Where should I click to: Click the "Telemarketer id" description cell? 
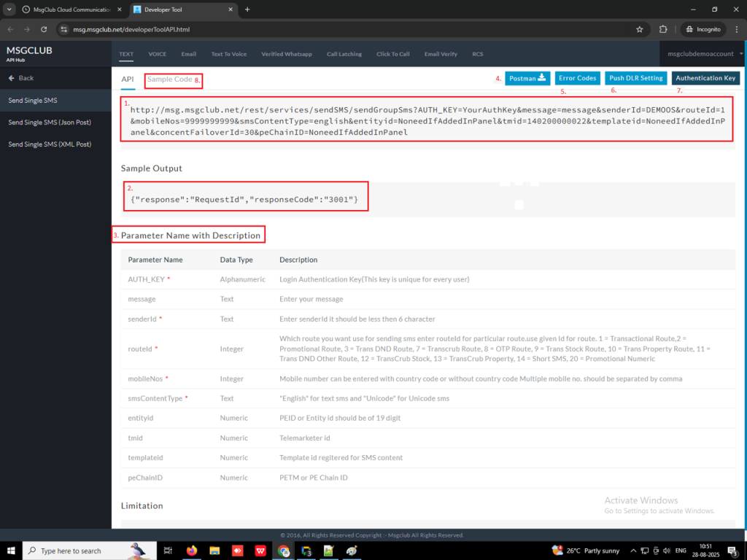click(x=304, y=438)
